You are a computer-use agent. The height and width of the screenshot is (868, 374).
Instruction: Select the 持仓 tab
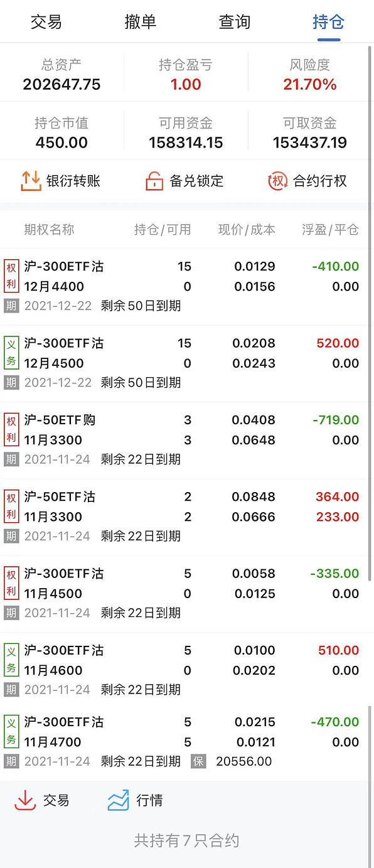coord(328,22)
